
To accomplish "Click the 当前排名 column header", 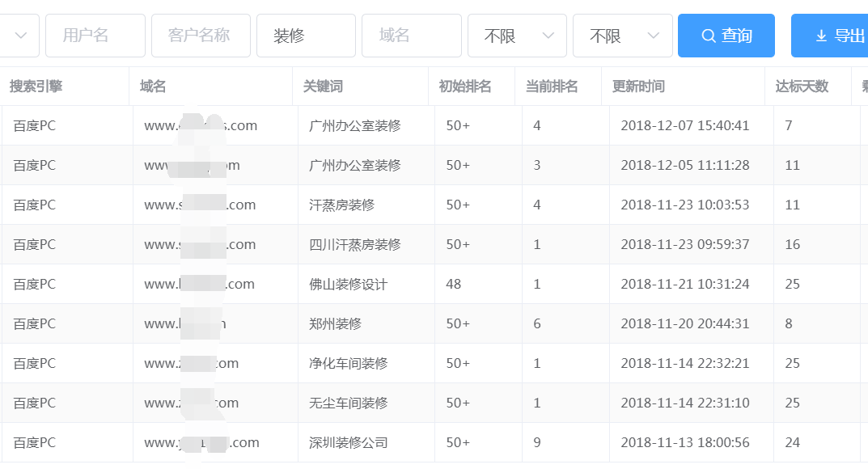I will 552,87.
